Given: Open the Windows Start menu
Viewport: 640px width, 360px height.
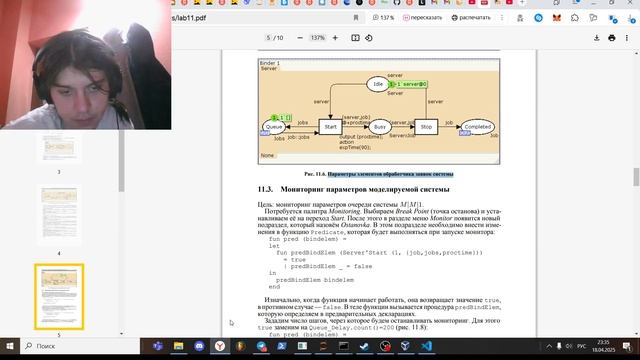Looking at the screenshot, I should click(x=9, y=346).
